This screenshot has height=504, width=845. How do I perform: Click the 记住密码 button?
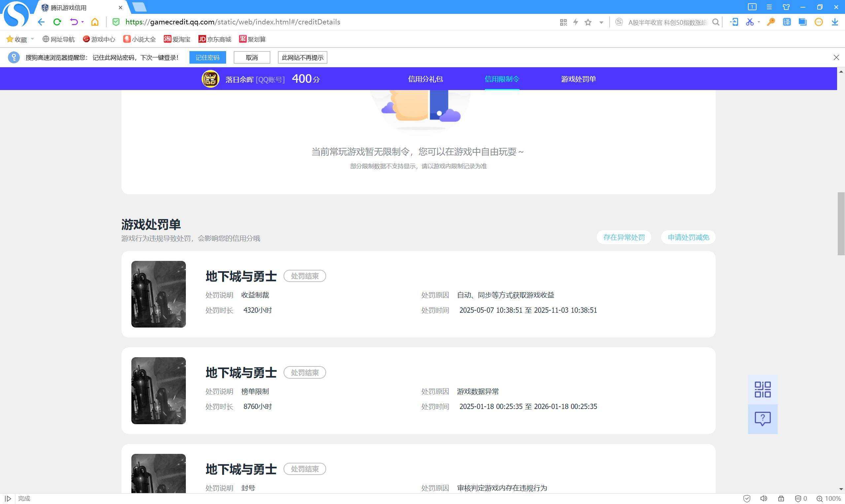pos(208,57)
